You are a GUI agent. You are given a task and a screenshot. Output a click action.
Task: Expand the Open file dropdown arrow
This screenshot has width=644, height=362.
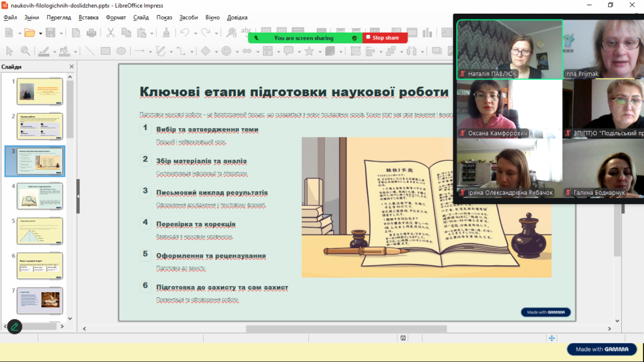tap(40, 33)
